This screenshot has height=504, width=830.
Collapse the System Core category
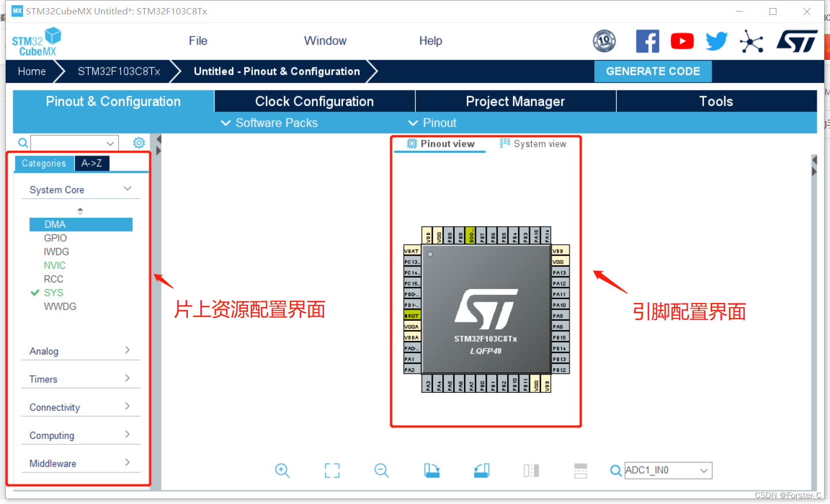[x=128, y=188]
